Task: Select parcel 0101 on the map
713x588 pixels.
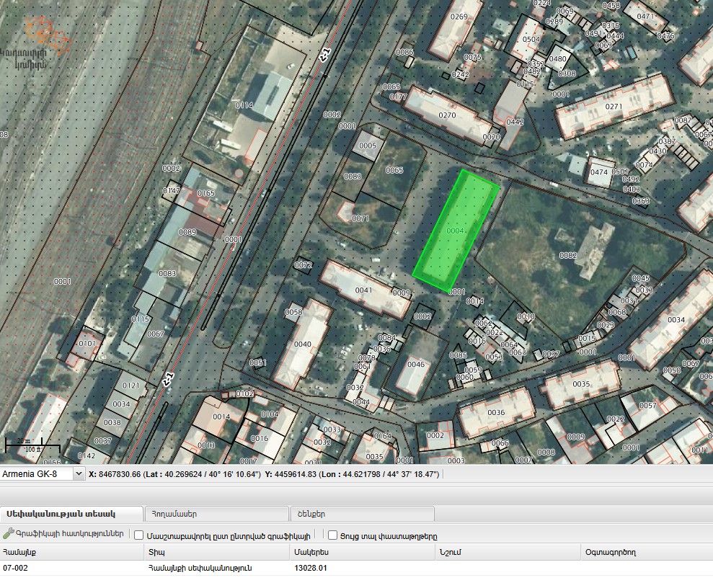Action: (x=87, y=344)
